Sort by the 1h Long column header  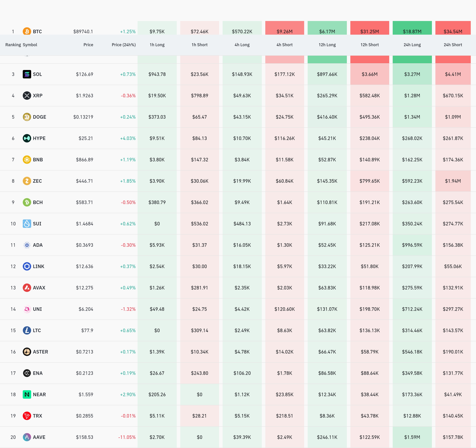157,45
